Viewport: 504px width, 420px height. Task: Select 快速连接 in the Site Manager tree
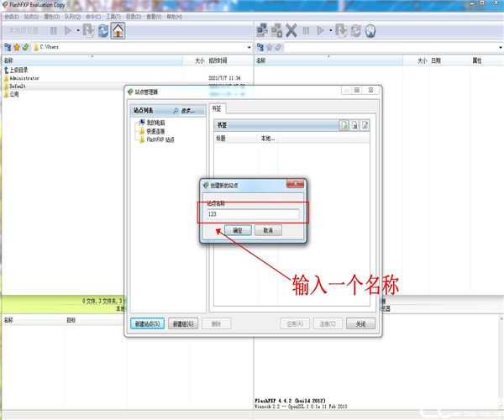point(155,131)
